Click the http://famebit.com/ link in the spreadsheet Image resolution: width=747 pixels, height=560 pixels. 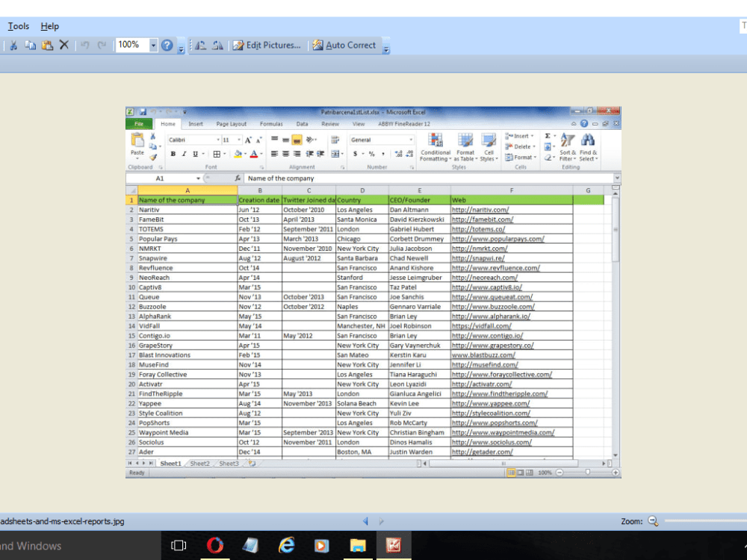click(482, 220)
